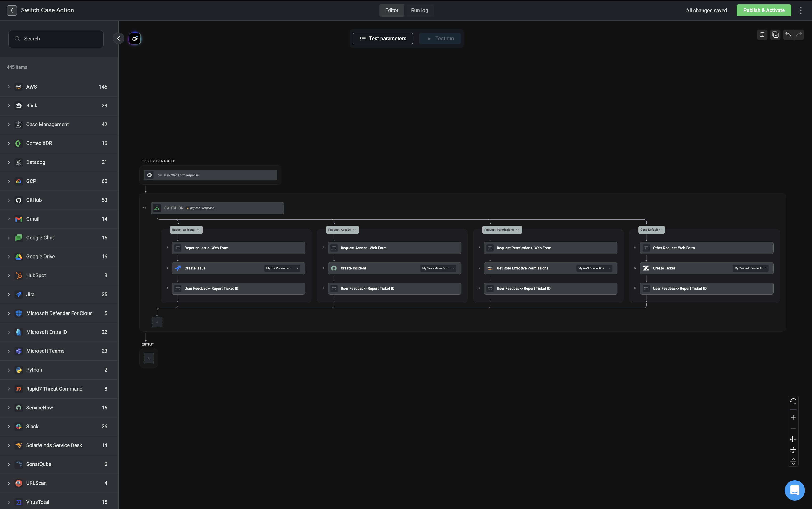This screenshot has width=812, height=509.
Task: Zoom in with the plus icon
Action: coord(793,417)
